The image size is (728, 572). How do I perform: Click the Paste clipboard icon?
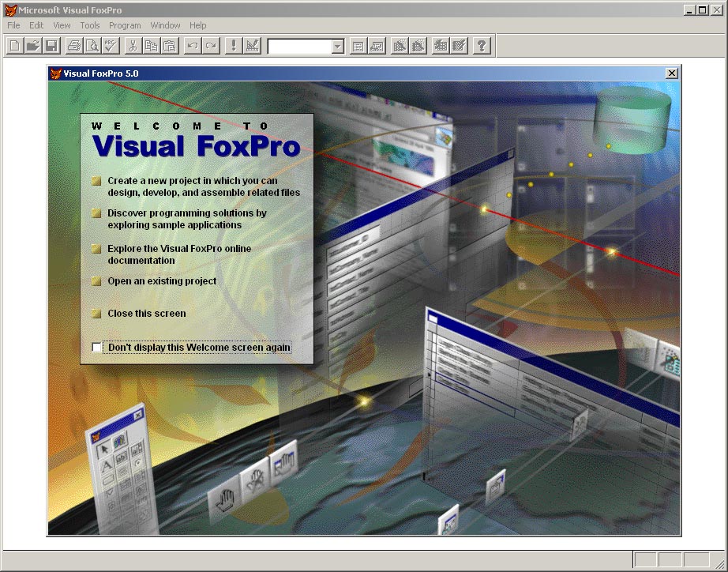tap(170, 46)
